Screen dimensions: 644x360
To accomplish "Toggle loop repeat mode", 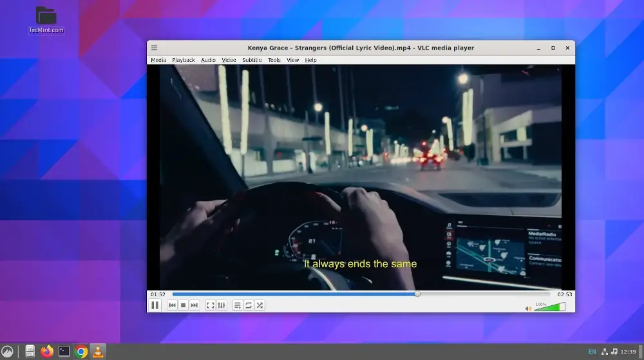I will tap(249, 305).
